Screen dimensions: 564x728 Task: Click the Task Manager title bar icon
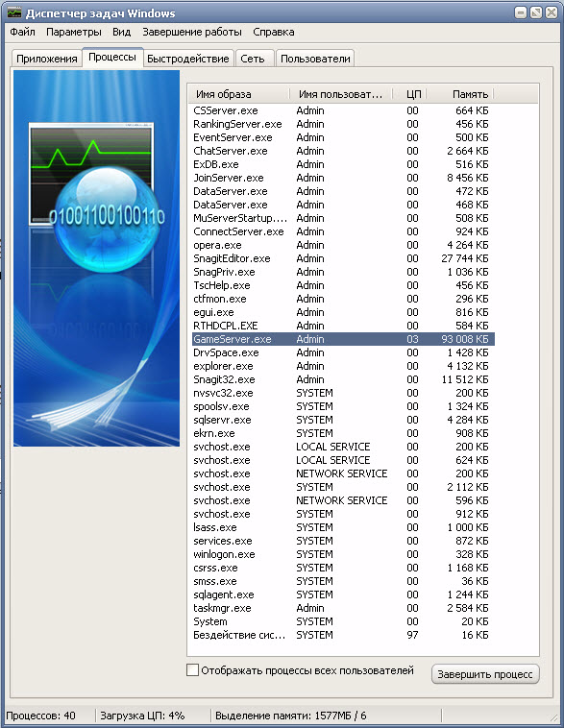(x=14, y=12)
